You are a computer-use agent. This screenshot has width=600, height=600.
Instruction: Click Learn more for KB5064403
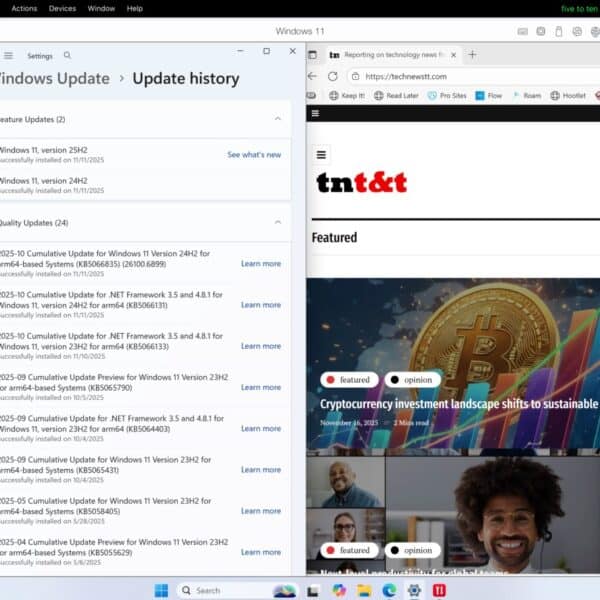coord(261,429)
